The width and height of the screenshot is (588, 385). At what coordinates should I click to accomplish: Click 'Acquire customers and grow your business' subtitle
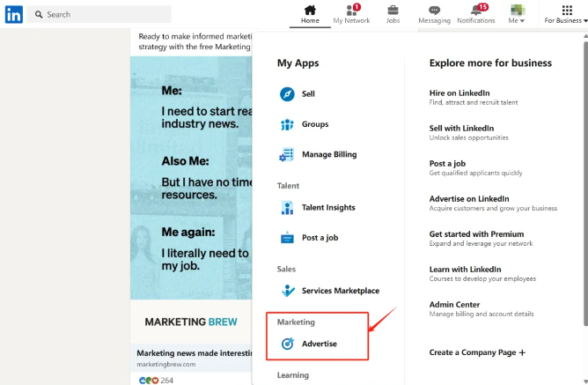coord(493,208)
